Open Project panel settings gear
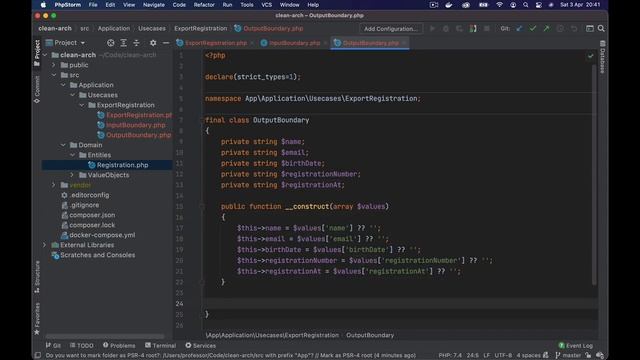640x360 pixels. [x=153, y=43]
